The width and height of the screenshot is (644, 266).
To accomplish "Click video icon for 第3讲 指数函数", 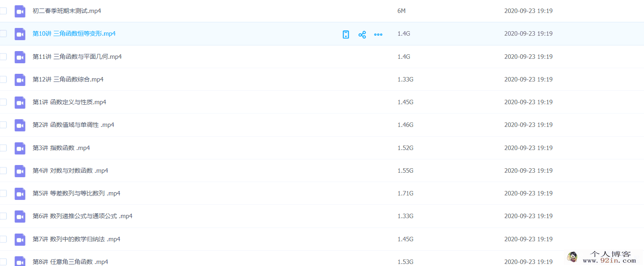I will point(20,148).
